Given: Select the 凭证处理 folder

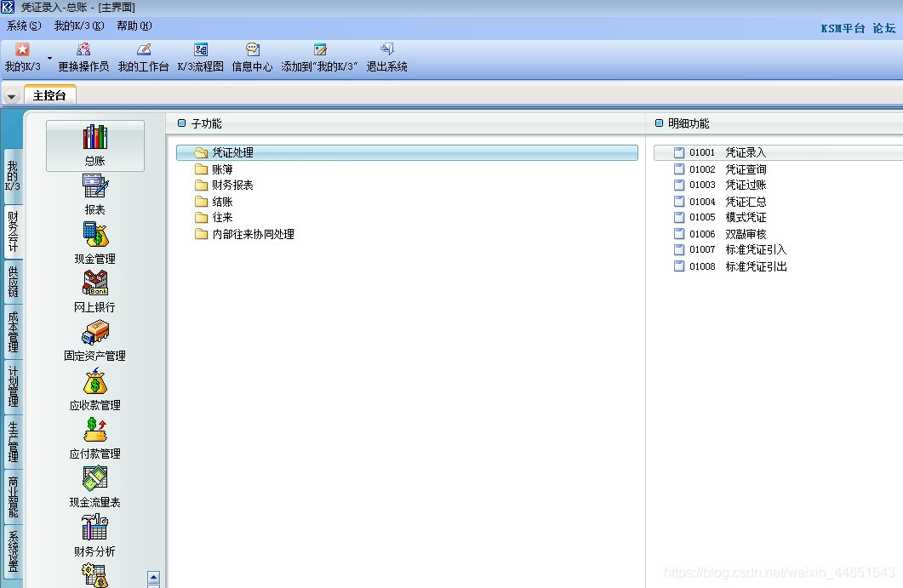Looking at the screenshot, I should (x=407, y=152).
